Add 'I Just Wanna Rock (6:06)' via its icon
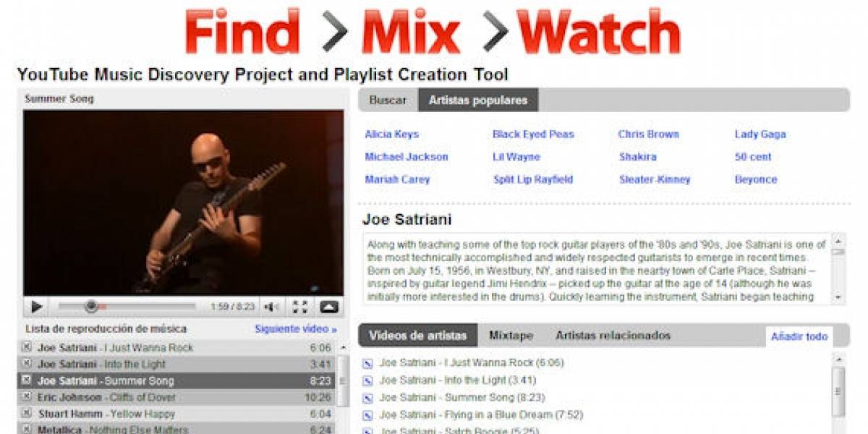This screenshot has height=434, width=868. (367, 363)
